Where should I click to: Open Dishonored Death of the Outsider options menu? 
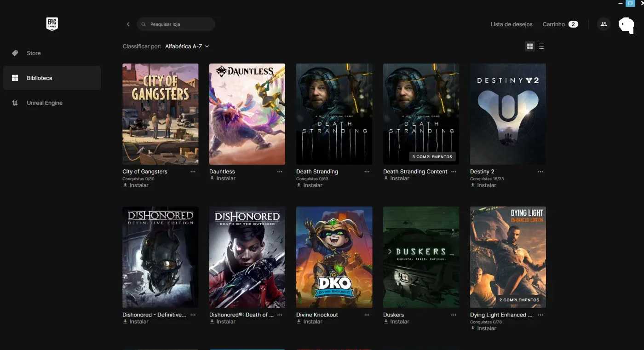click(280, 315)
